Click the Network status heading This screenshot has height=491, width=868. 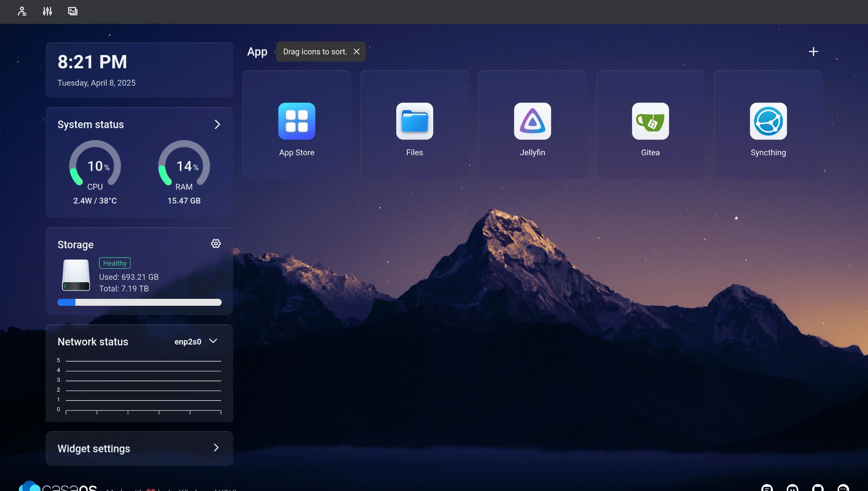point(93,342)
